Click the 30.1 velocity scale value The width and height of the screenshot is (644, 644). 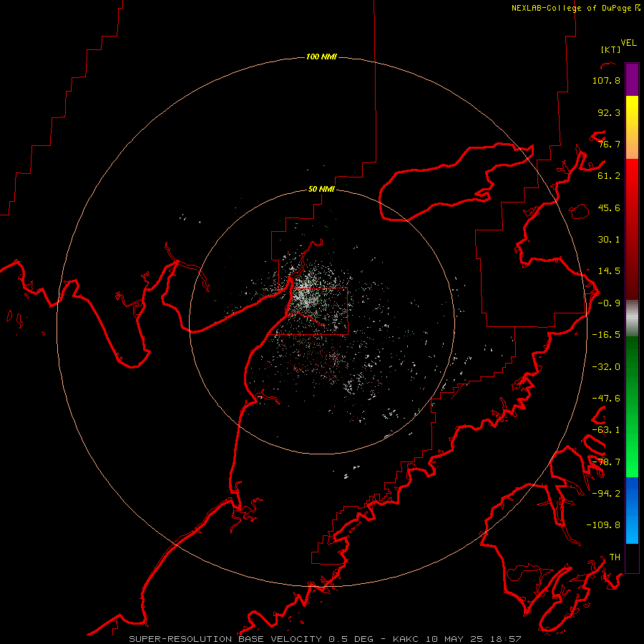[609, 240]
